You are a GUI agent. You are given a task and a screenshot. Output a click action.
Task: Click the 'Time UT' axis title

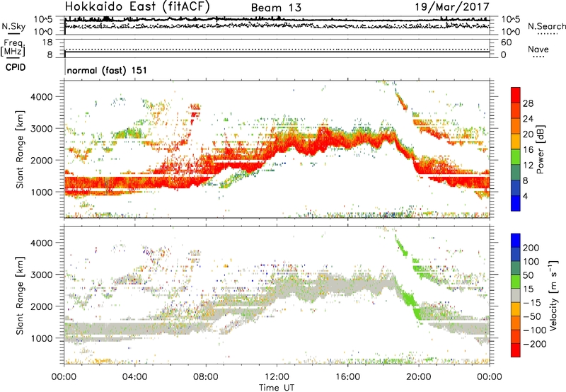(x=277, y=388)
